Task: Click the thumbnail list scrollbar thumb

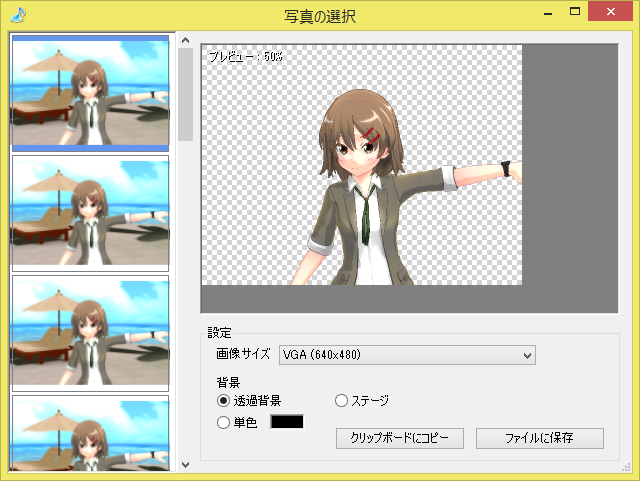Action: [x=186, y=94]
